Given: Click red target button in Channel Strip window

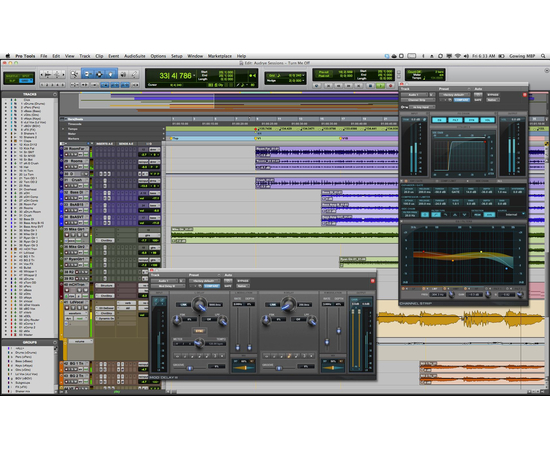Looking at the screenshot, I should pyautogui.click(x=525, y=94).
